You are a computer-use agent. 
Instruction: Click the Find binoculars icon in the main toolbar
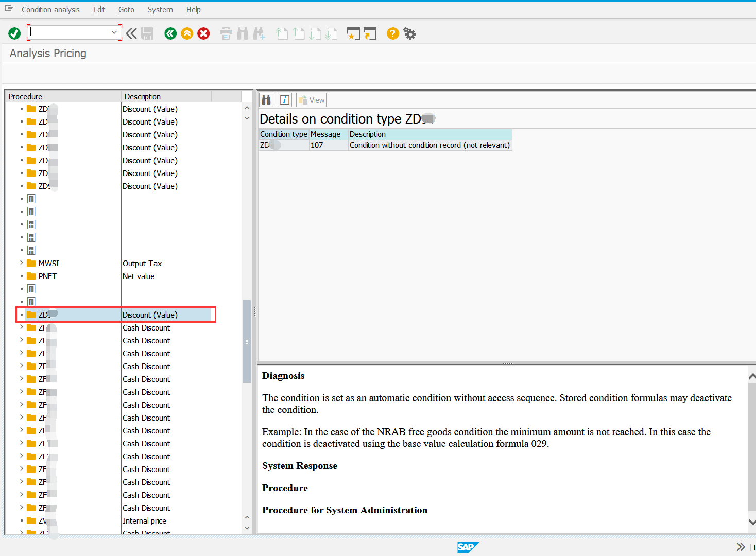pos(243,33)
